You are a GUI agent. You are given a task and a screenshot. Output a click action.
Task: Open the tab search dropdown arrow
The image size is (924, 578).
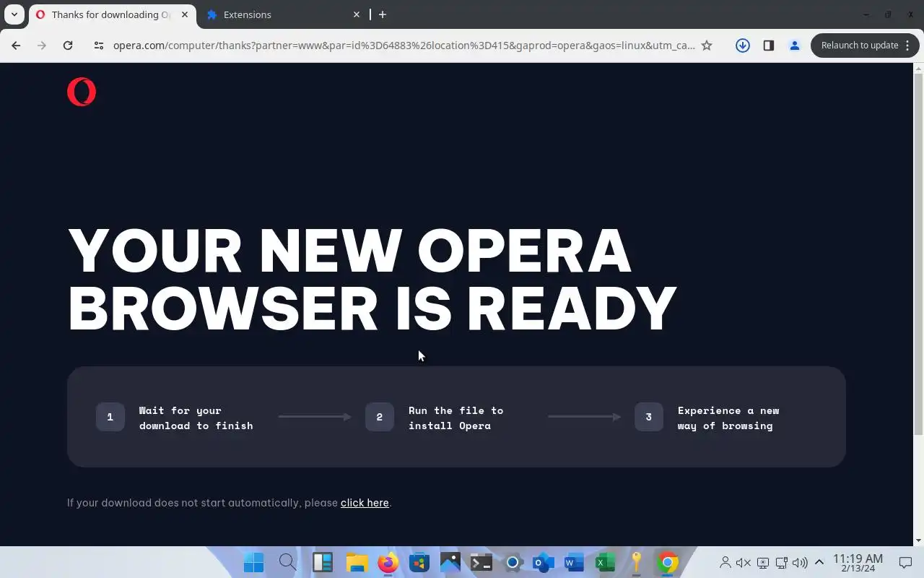click(x=14, y=14)
